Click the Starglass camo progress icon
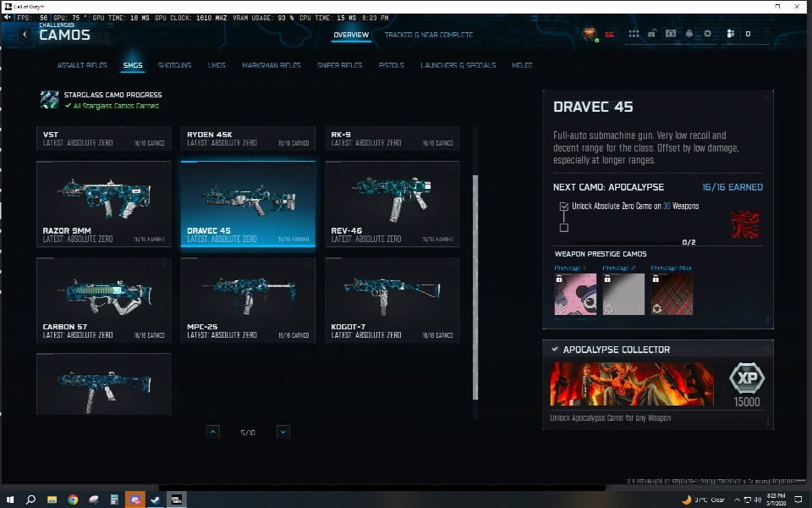This screenshot has height=508, width=812. click(50, 100)
